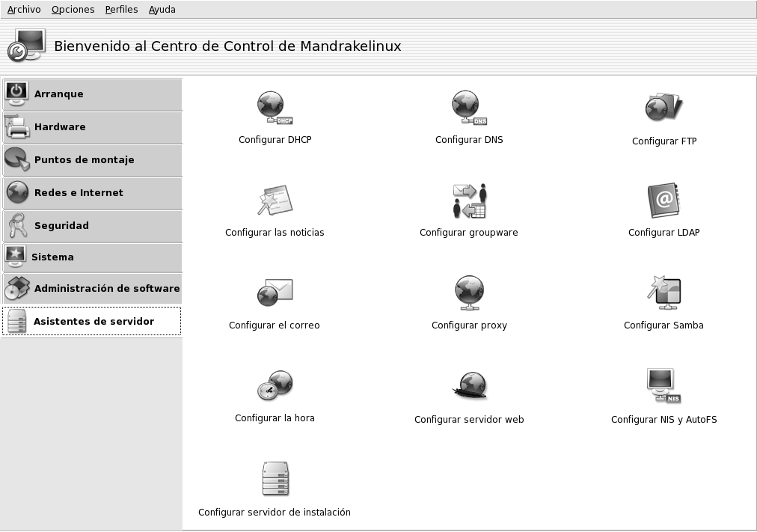Click the Configurar FTP folder icon
This screenshot has height=532, width=757.
[x=663, y=108]
